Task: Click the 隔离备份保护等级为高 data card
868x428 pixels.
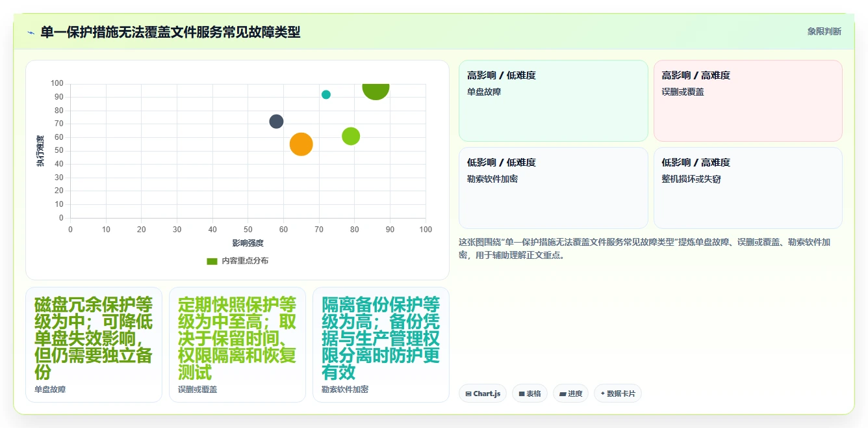Action: pyautogui.click(x=381, y=345)
